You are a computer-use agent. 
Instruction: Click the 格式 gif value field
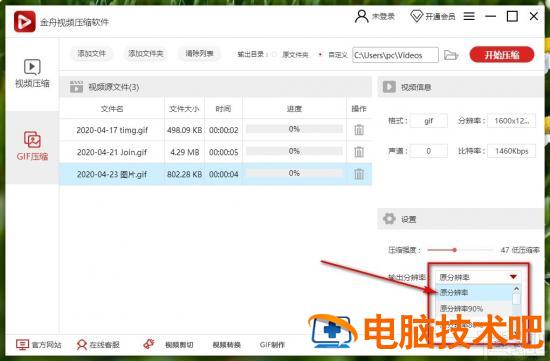(x=428, y=121)
